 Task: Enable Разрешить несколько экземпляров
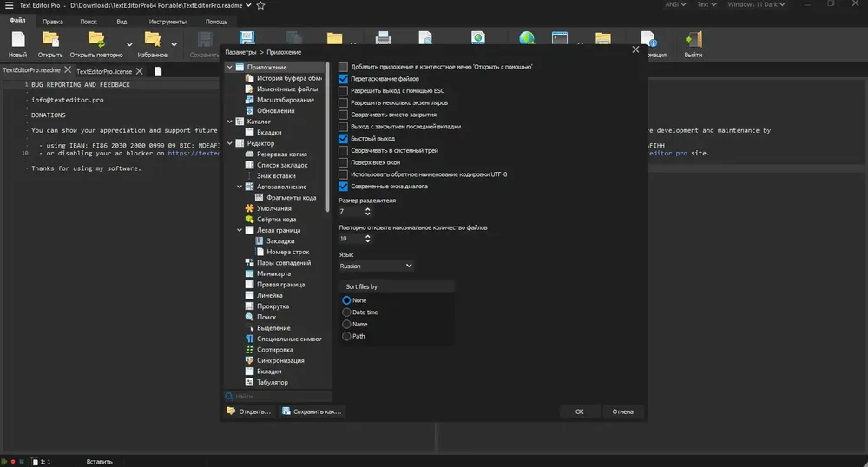343,103
